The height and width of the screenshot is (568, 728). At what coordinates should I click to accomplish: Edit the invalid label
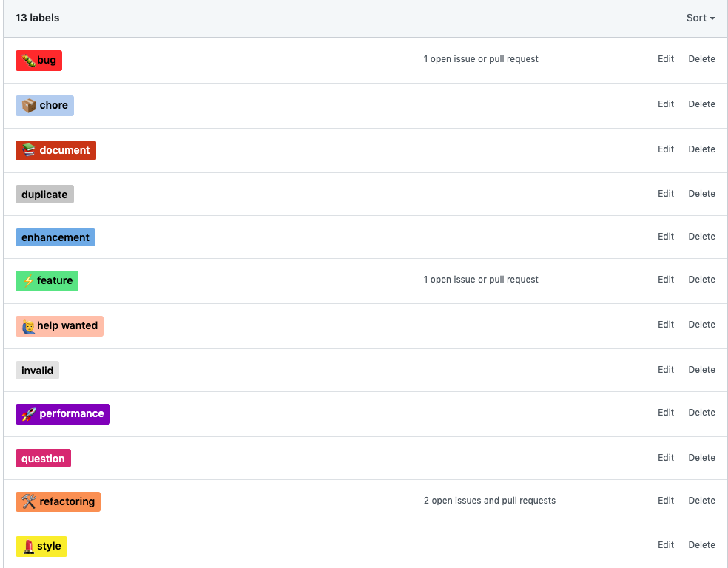(666, 369)
